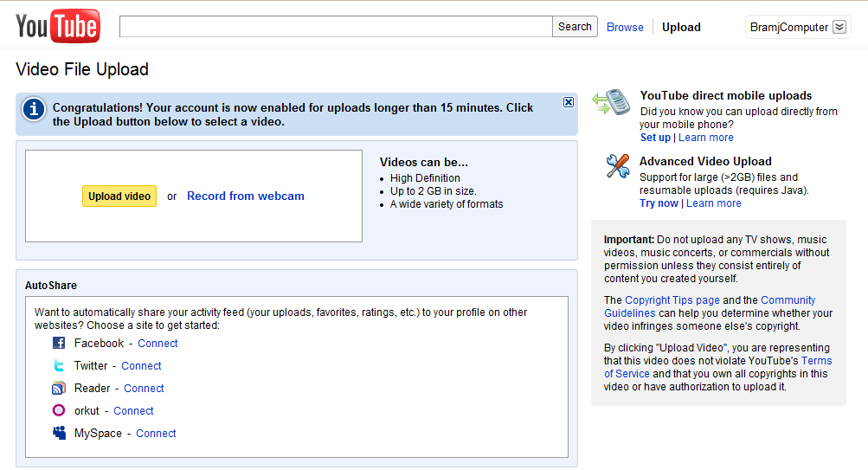The width and height of the screenshot is (868, 470).
Task: Open the Copyright Tips page link
Action: 672,300
